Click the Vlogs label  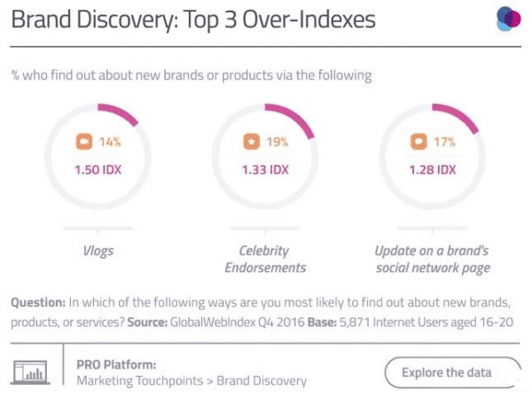pos(98,251)
